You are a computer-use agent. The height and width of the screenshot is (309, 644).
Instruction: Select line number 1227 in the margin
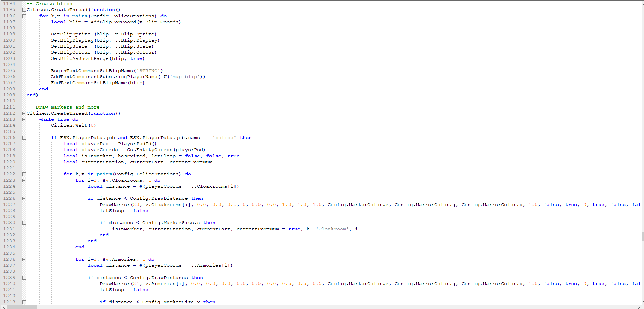point(9,204)
